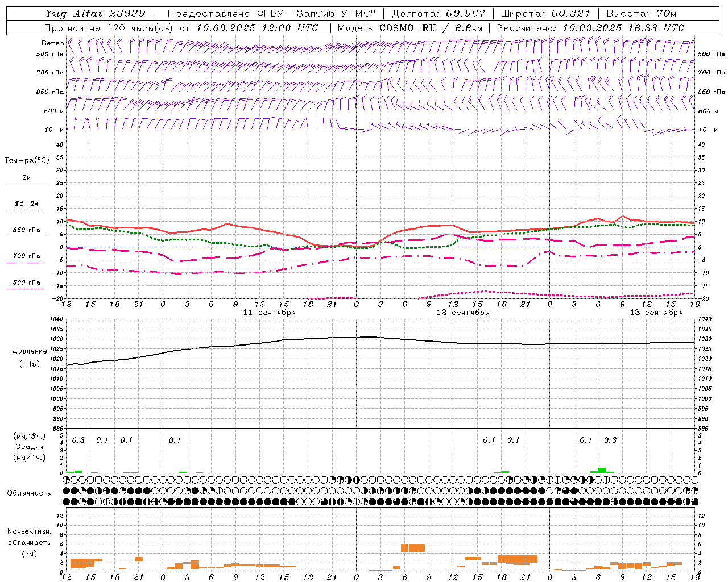The image size is (728, 582).
Task: Click the tallest green precipitation bar
Action: (602, 470)
